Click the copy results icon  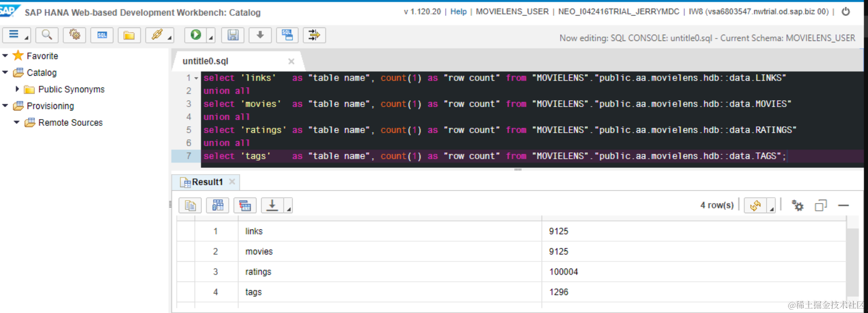point(190,205)
